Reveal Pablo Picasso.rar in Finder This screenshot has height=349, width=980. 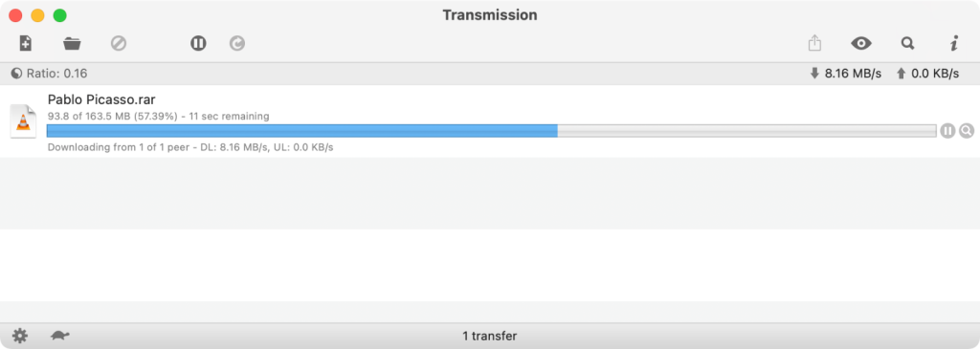coord(967,130)
